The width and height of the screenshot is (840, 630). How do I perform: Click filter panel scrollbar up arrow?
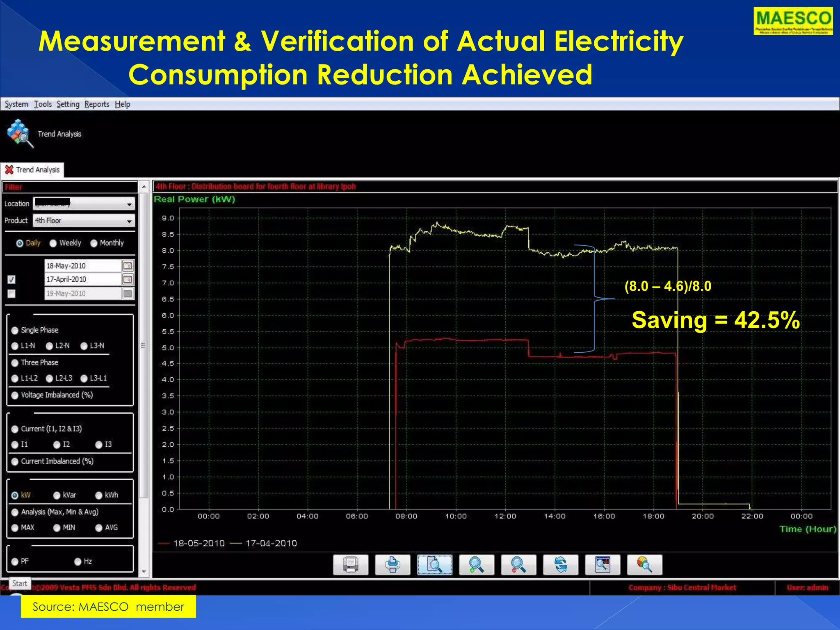[x=144, y=187]
